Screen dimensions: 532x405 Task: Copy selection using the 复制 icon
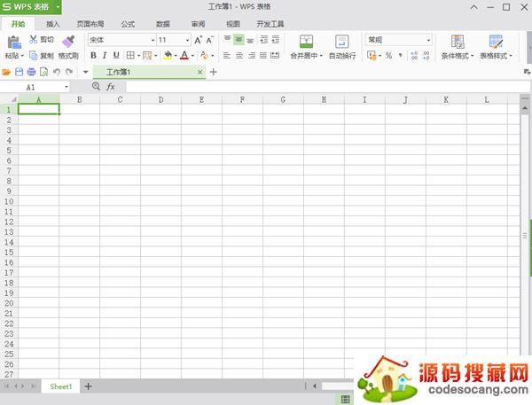click(34, 55)
